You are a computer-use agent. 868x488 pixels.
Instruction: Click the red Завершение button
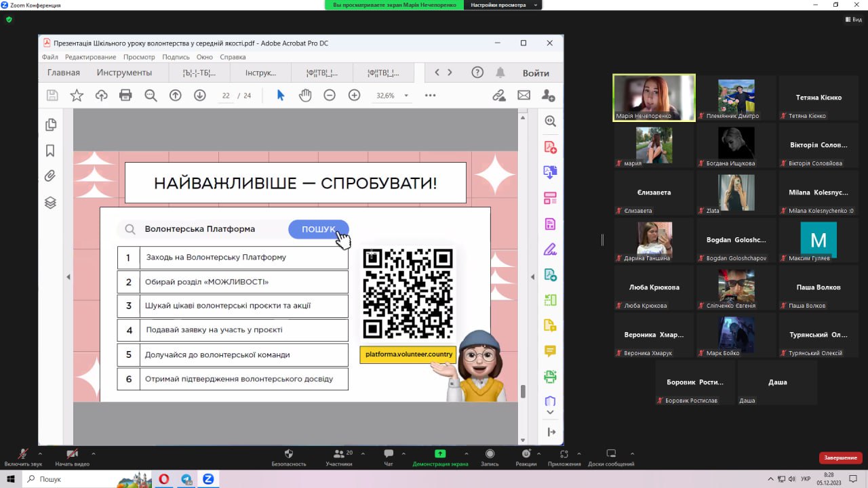click(x=841, y=457)
